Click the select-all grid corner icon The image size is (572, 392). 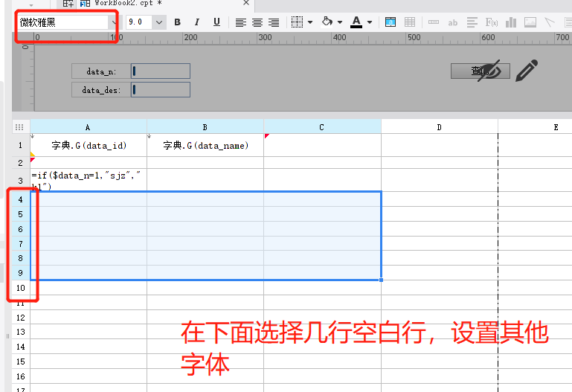pyautogui.click(x=19, y=127)
